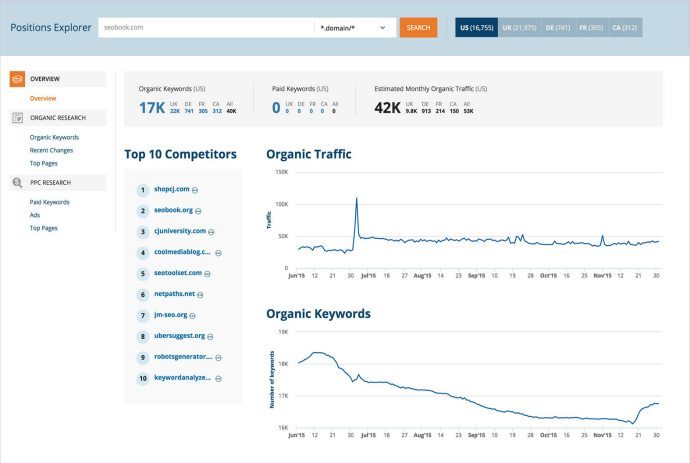Open competitor seobook.org
Screen dimensions: 690x463
173,210
